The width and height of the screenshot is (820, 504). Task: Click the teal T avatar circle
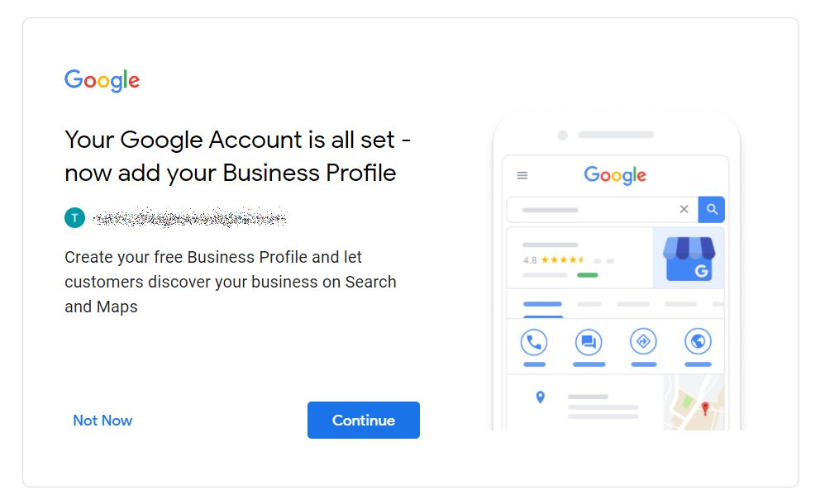[74, 217]
